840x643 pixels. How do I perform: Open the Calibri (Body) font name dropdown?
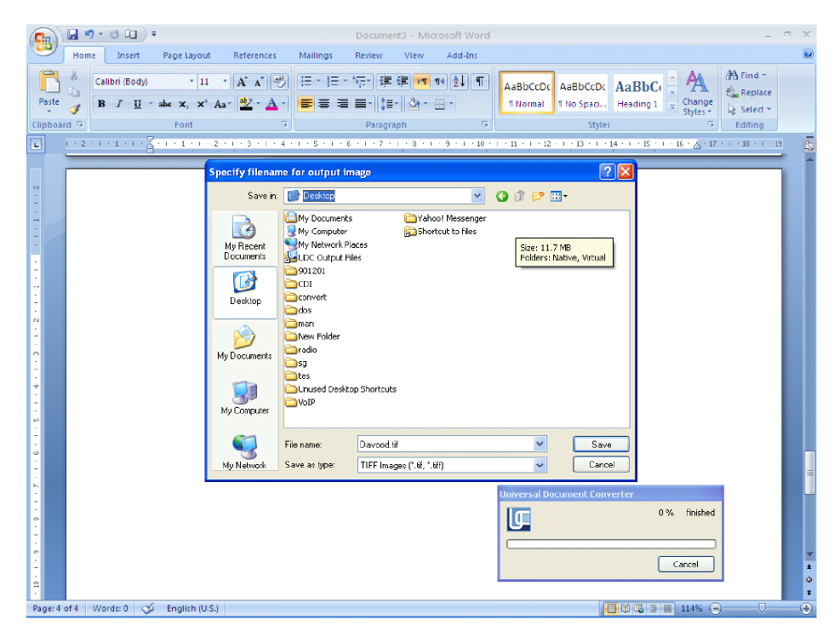[x=191, y=82]
